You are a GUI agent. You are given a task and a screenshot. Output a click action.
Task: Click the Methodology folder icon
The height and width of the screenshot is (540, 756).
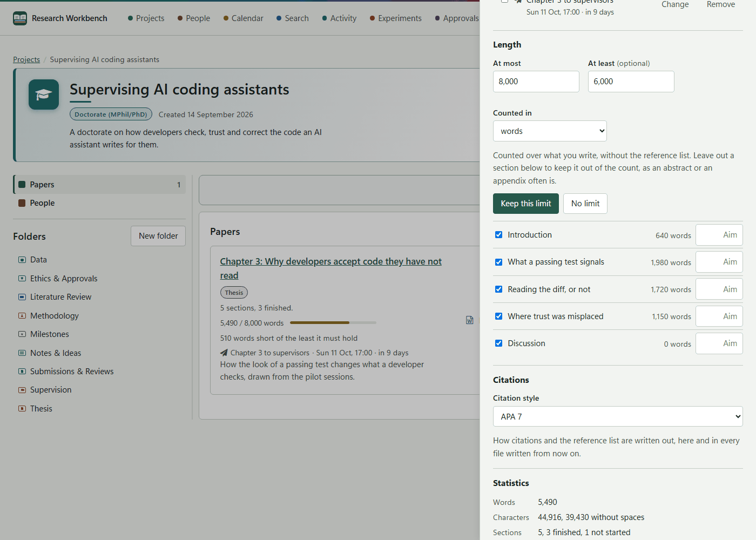coord(22,316)
